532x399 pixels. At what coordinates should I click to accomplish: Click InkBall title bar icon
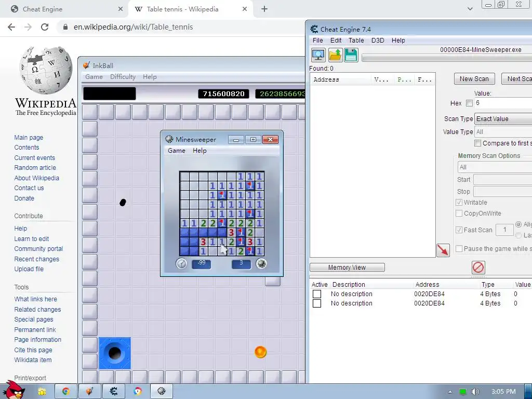coord(87,65)
